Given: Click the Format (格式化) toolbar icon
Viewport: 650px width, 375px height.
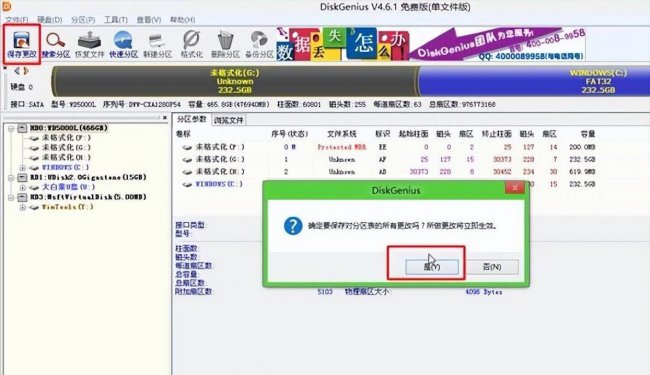Looking at the screenshot, I should [192, 44].
